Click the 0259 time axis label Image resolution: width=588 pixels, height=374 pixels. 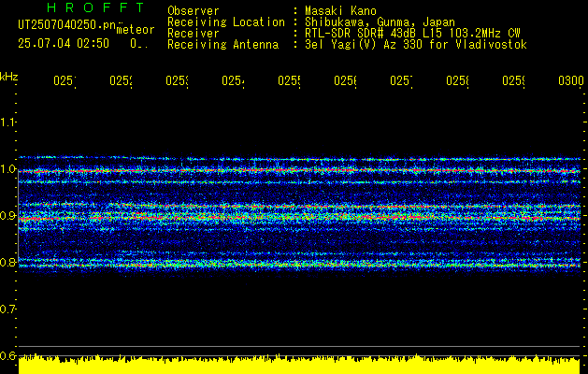pos(514,81)
